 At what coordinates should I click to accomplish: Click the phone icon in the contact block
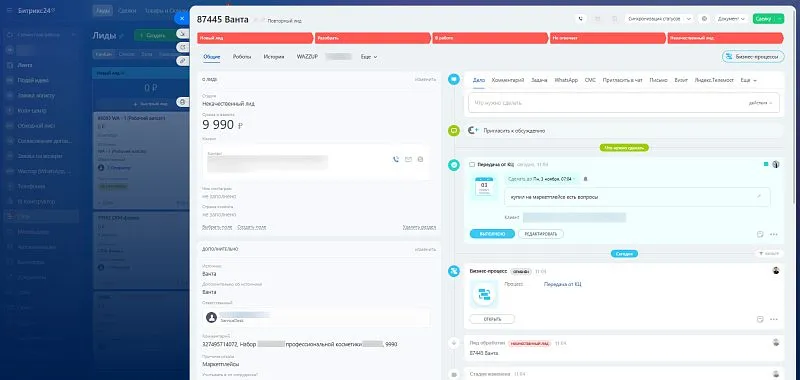click(395, 159)
